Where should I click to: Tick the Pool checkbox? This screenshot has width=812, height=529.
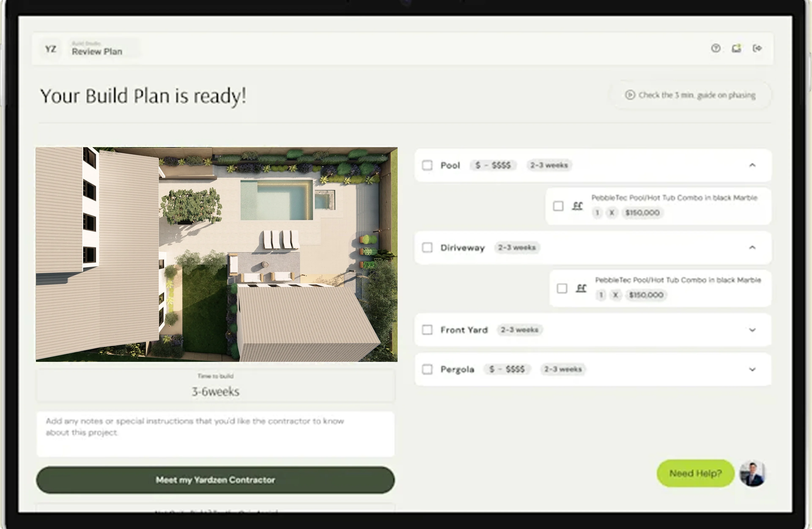coord(427,165)
